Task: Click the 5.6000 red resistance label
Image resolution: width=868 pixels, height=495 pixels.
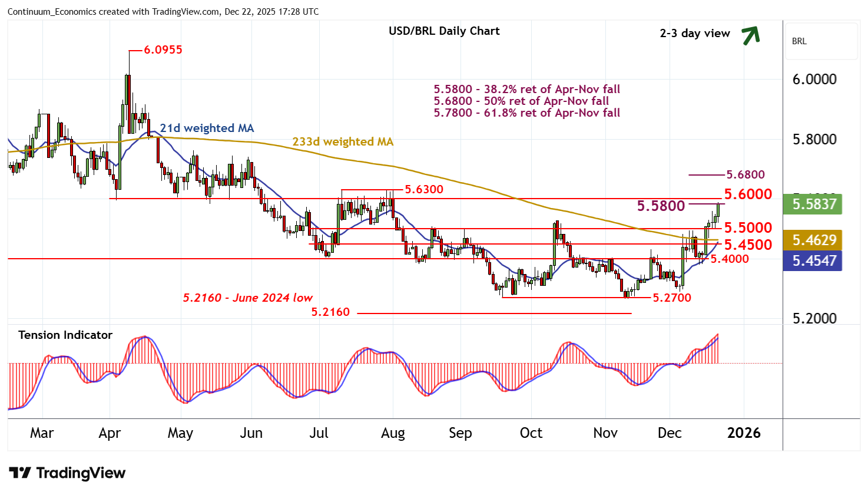Action: tap(747, 194)
